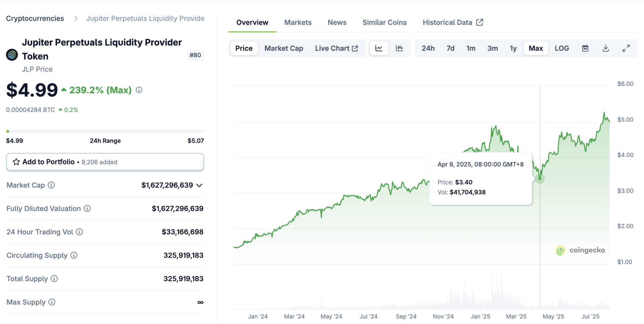
Task: Click the Max Supply info icon
Action: click(52, 302)
